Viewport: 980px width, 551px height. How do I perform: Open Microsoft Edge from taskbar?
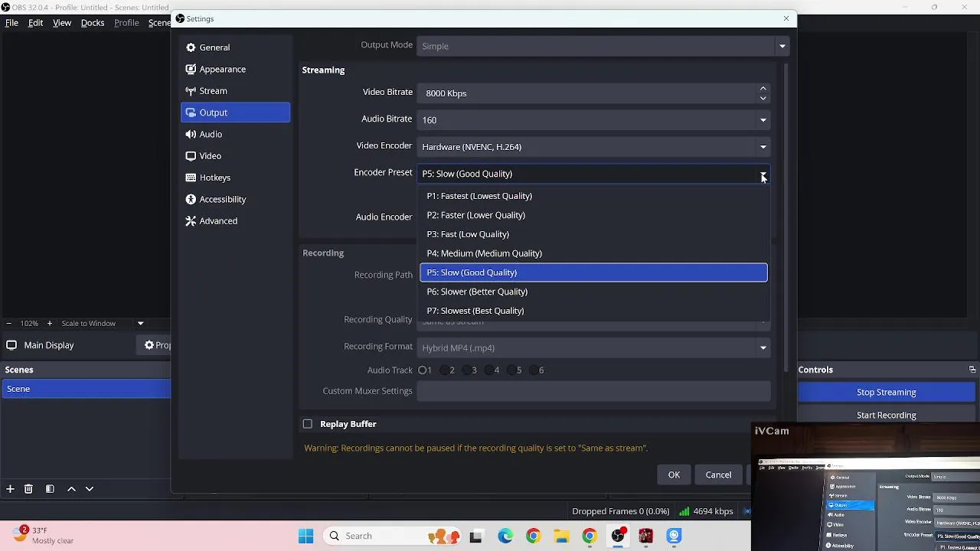505,536
